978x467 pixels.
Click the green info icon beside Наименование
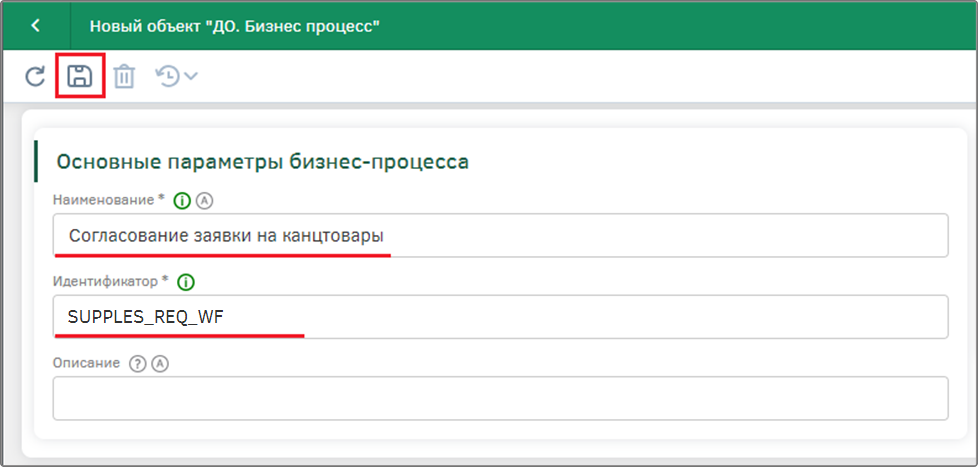click(x=182, y=201)
